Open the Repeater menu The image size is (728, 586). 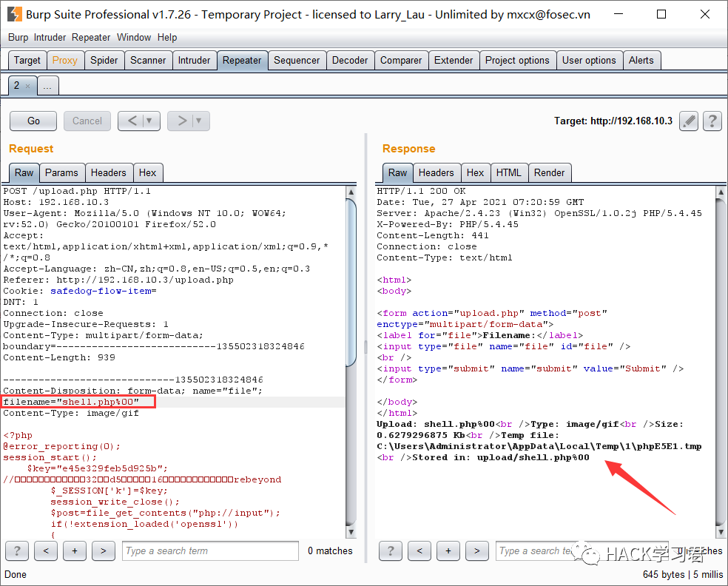(91, 38)
